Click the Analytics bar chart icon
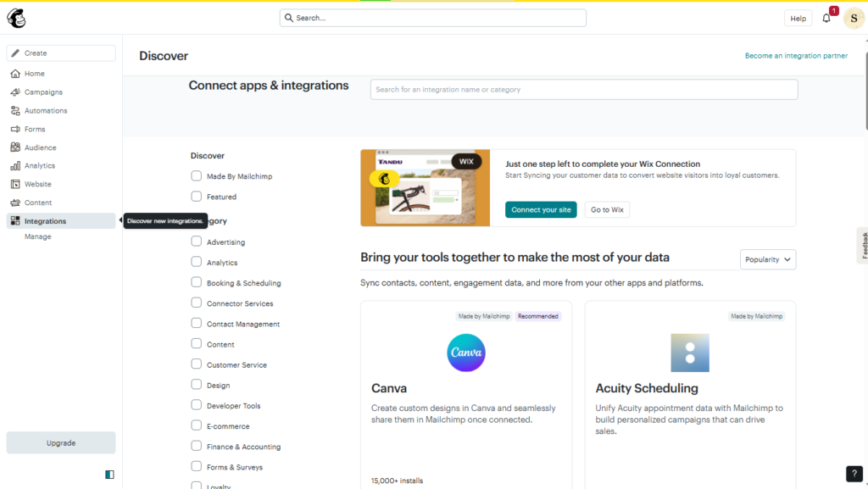 tap(15, 165)
